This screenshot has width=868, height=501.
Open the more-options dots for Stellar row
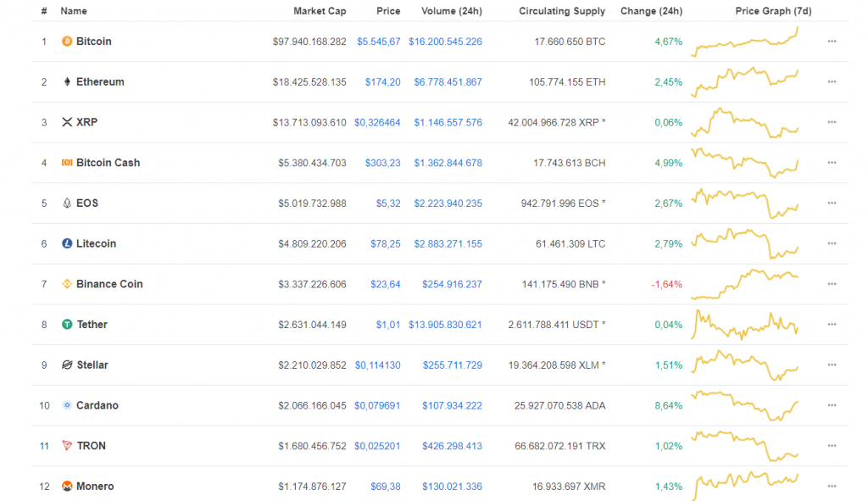(832, 365)
